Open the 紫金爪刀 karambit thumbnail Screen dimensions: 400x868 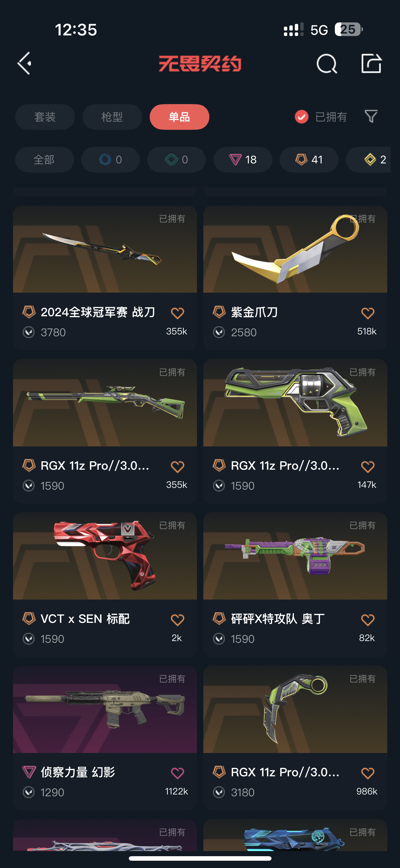[x=295, y=249]
